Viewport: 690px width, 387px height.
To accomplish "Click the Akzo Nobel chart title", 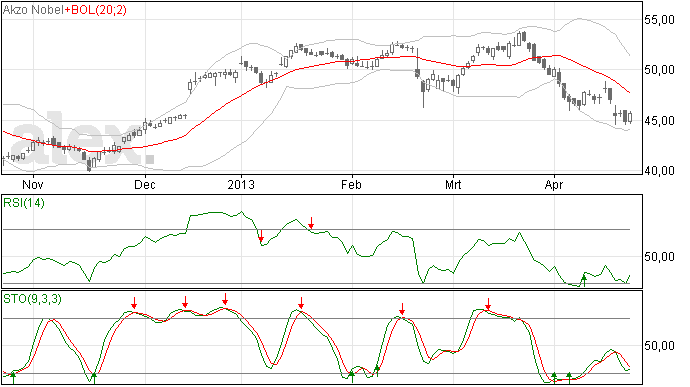I will [33, 10].
